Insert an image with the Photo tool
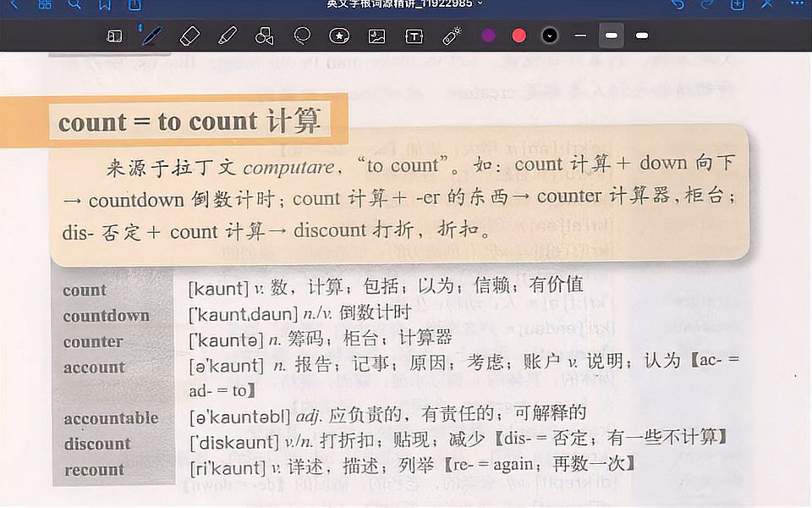The height and width of the screenshot is (508, 812). pyautogui.click(x=376, y=36)
